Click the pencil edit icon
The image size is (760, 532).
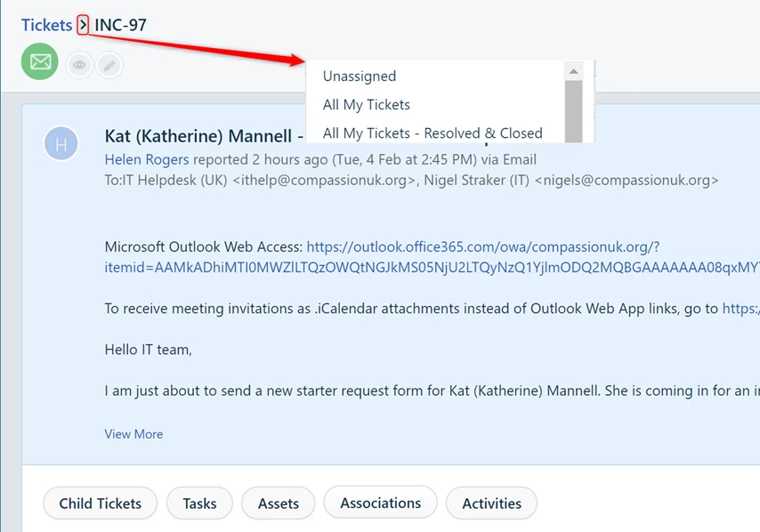click(109, 65)
